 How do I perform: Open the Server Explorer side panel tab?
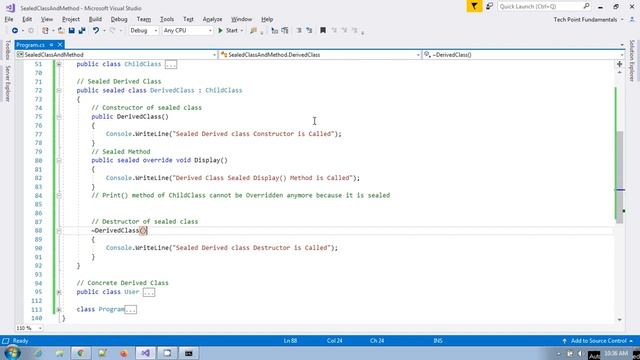pyautogui.click(x=7, y=84)
